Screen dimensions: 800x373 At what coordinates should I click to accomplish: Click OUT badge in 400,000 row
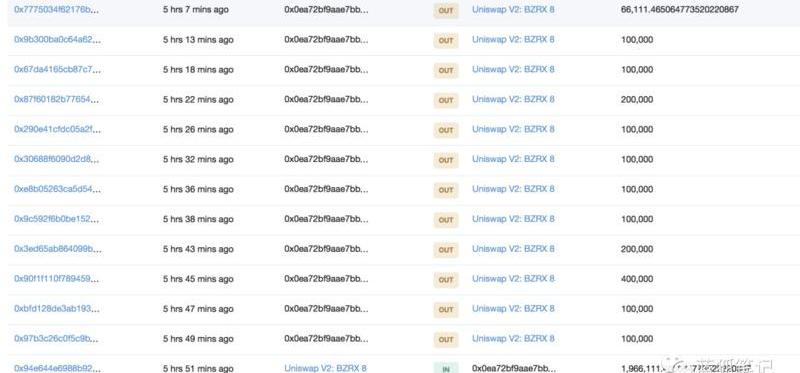click(446, 280)
